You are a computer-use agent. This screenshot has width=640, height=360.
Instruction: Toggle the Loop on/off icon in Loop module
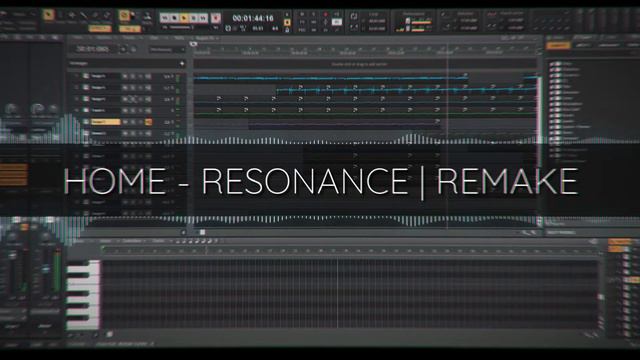click(353, 17)
